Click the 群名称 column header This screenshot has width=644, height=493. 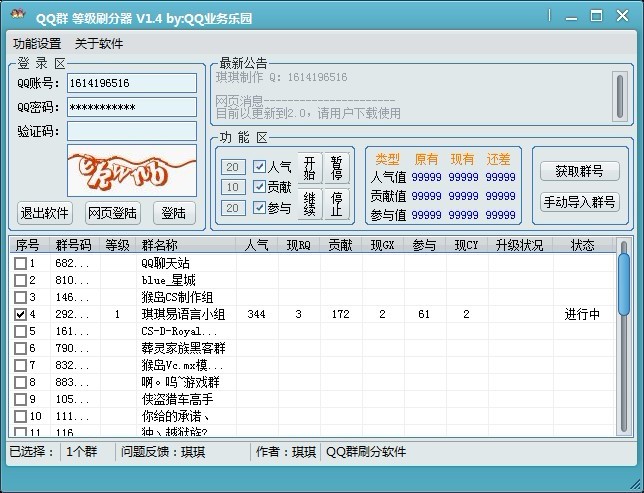[x=186, y=245]
